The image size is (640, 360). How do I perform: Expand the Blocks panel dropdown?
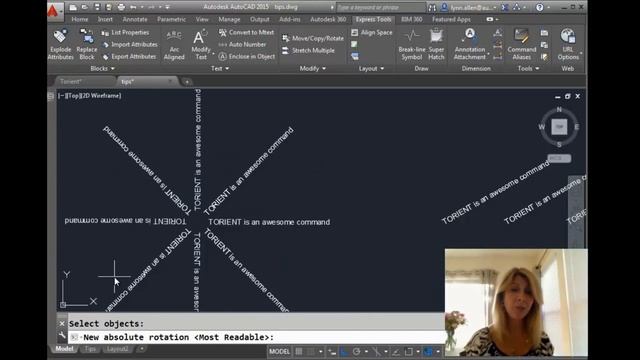(103, 69)
